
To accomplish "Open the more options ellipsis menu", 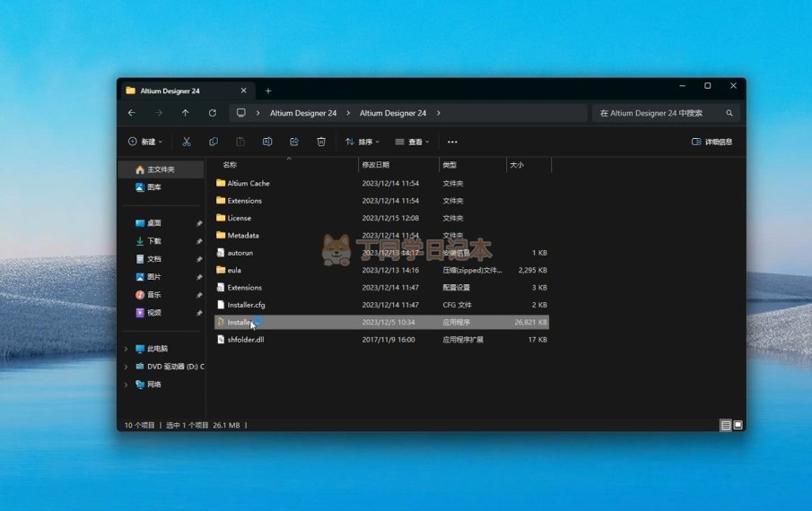I will point(452,142).
